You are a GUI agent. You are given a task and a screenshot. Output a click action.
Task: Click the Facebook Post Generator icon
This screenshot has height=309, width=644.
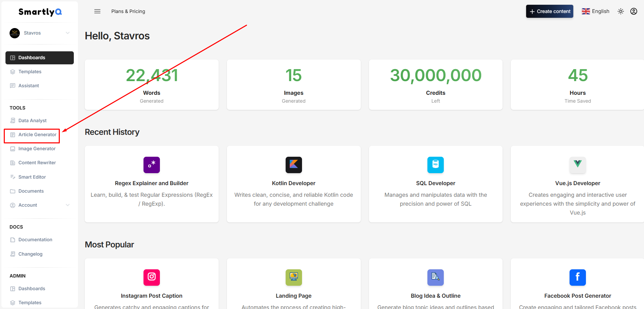coord(578,278)
